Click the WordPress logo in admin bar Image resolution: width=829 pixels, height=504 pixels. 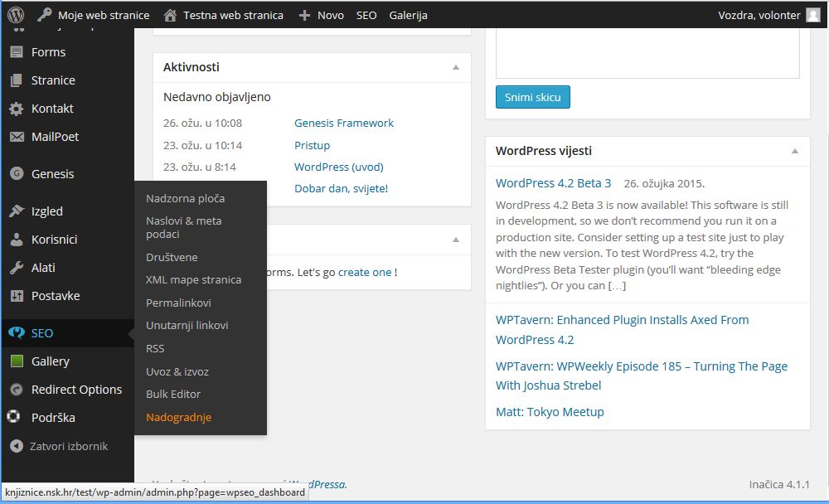click(16, 15)
